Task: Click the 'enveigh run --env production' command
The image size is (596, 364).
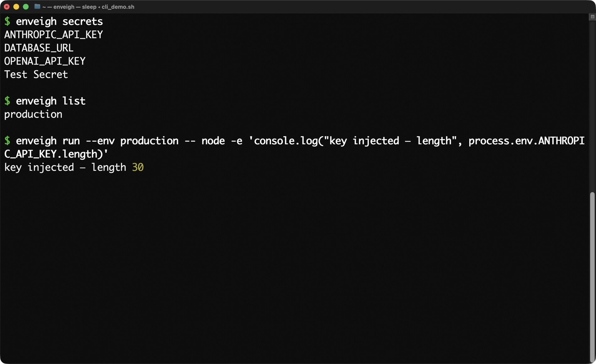Action: point(97,141)
